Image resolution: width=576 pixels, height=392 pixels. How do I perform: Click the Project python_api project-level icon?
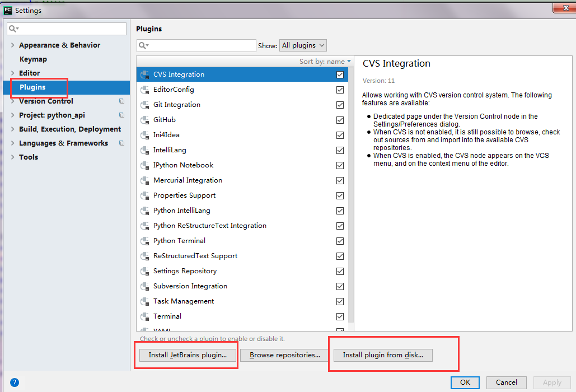[121, 115]
